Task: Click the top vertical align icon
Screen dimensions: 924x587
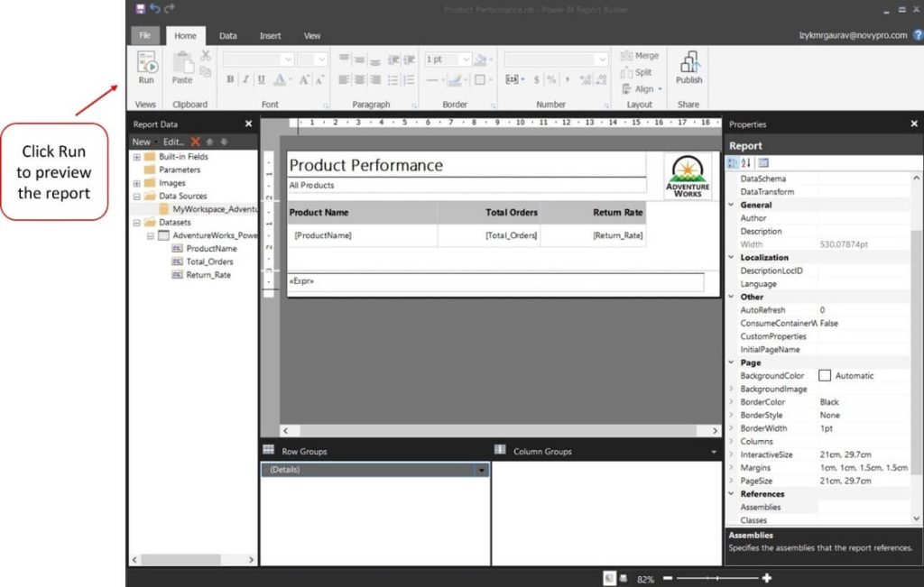Action: pyautogui.click(x=344, y=59)
